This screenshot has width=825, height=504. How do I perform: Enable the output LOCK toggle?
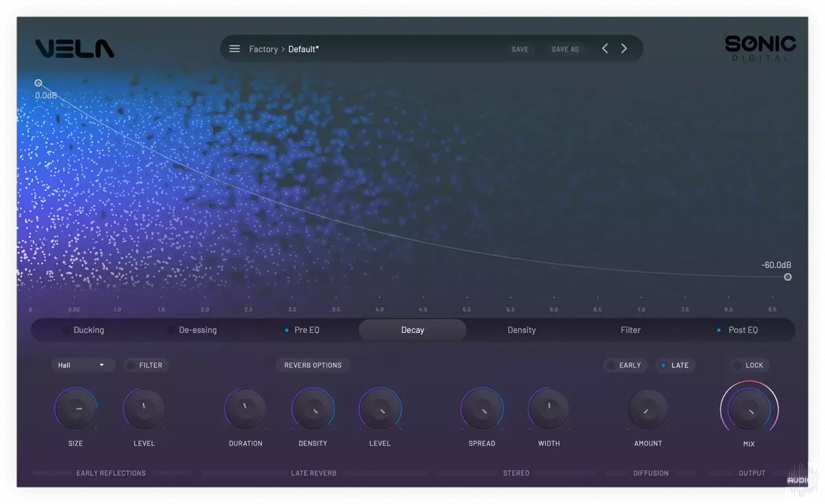click(x=749, y=365)
